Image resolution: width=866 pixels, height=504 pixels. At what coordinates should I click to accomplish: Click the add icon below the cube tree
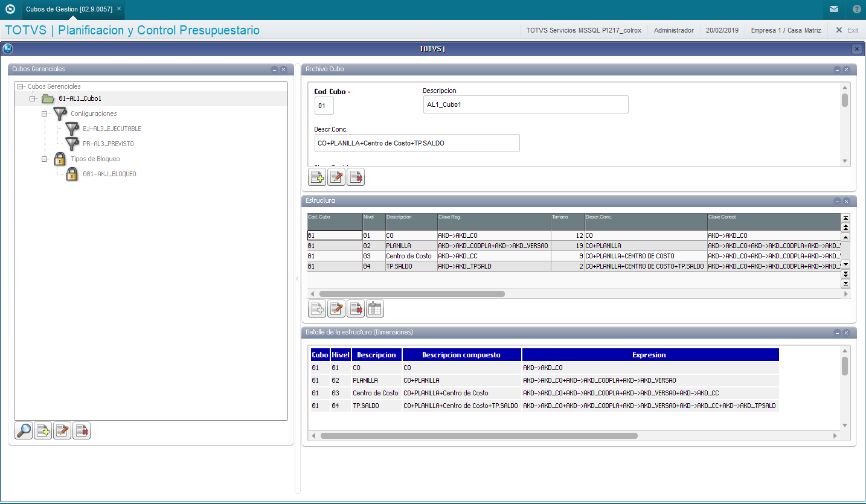click(43, 431)
